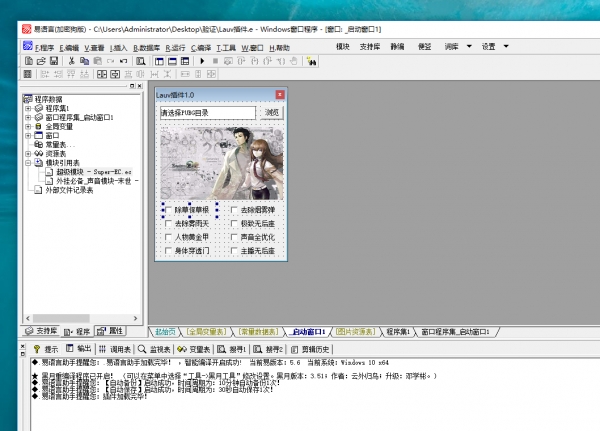Click the 请选择PUBG目录 input field
Viewport: 600px width, 431px height.
coord(208,113)
